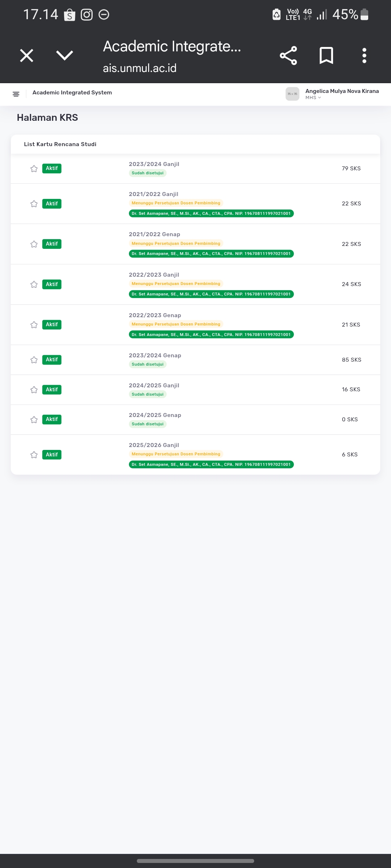The height and width of the screenshot is (868, 391).
Task: Open Angelica Mulya Nova Kirana account menu
Action: (x=342, y=91)
